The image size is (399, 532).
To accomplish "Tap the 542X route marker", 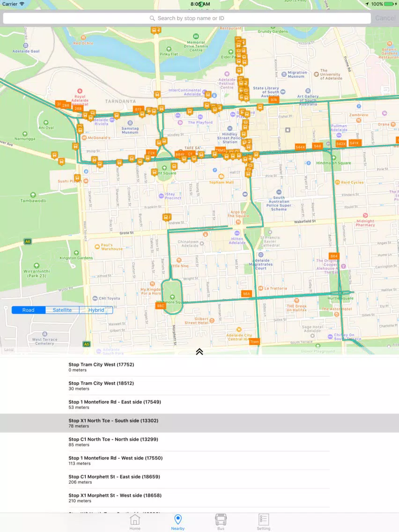I will tap(340, 144).
